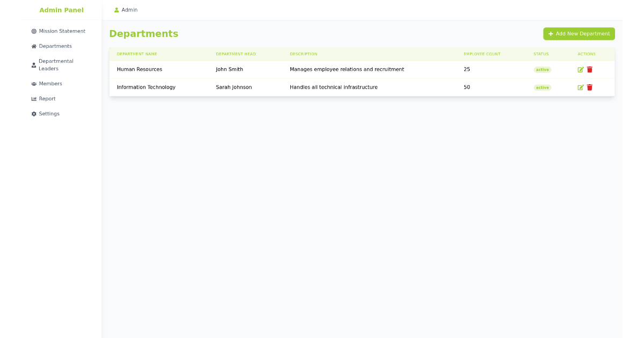This screenshot has height=338, width=644.
Task: Delete the Human Resources department
Action: point(590,69)
